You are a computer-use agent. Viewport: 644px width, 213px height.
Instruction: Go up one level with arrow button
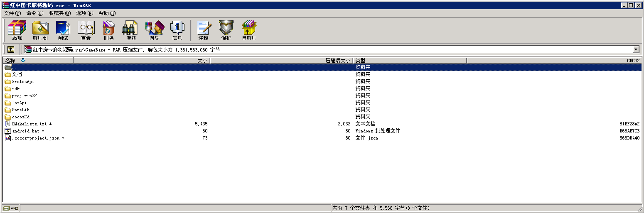(x=11, y=49)
